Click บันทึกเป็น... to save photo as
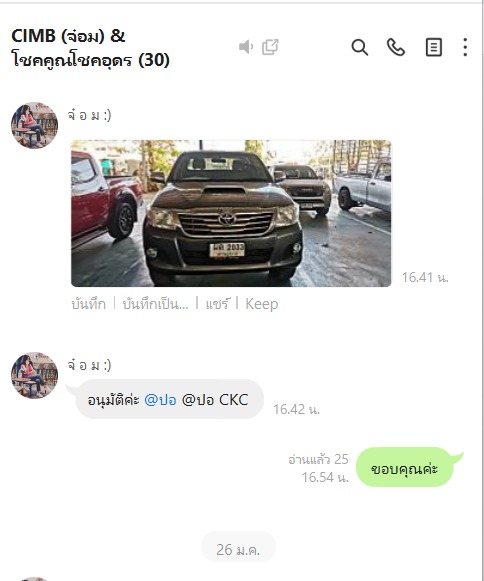 coord(156,304)
